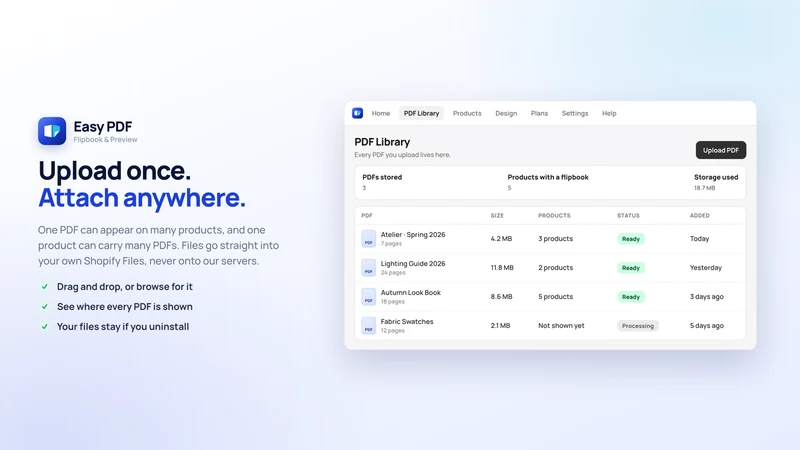Image resolution: width=800 pixels, height=450 pixels.
Task: Click the PDF file icon for Autumn Look Book
Action: [368, 297]
